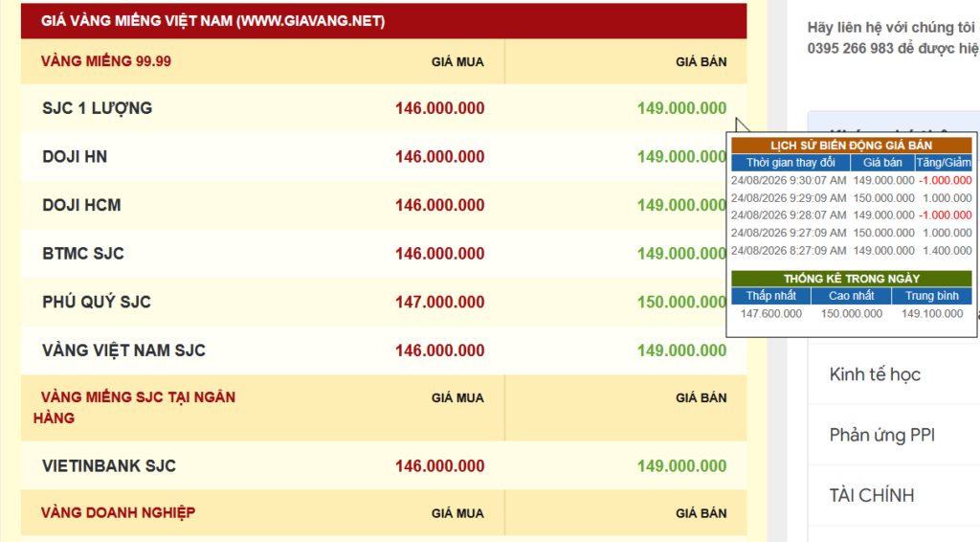Click VIETINBANK SJC sell price 149.000.000
980x542 pixels.
coord(681,465)
